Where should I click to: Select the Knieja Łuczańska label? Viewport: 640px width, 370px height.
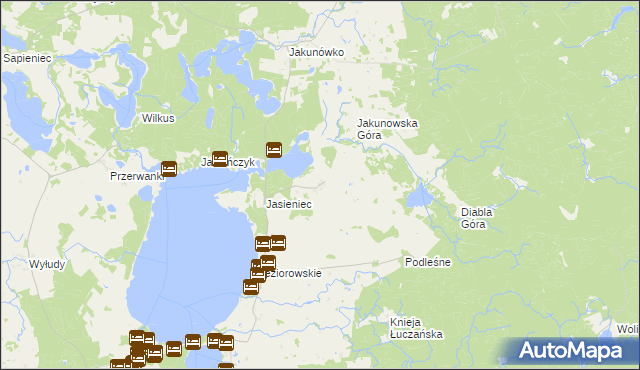coord(416,328)
